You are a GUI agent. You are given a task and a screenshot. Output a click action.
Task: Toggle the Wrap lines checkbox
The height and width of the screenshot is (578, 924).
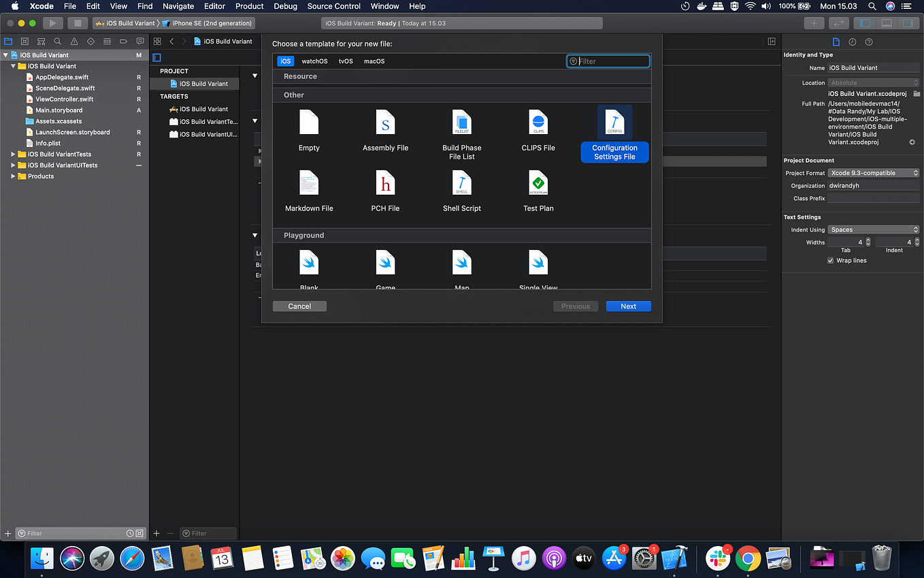pyautogui.click(x=830, y=261)
